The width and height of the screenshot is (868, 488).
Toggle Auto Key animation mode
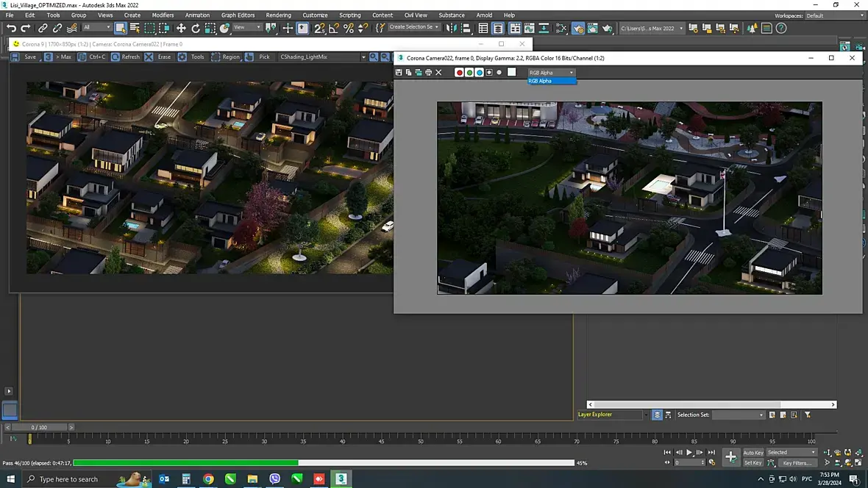(753, 453)
